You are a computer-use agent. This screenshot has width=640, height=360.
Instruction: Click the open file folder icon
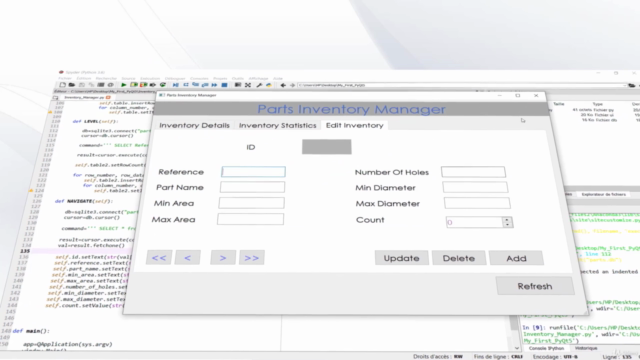pyautogui.click(x=72, y=85)
